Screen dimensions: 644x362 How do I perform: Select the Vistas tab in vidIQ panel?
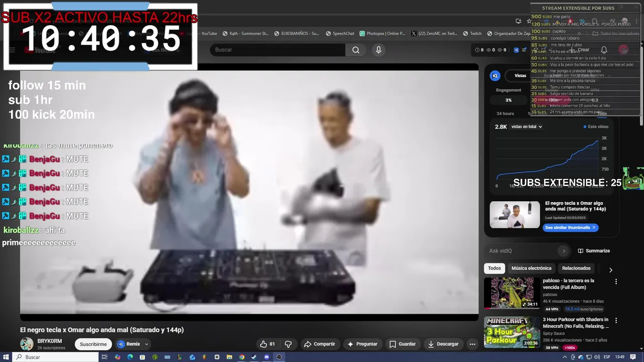(x=520, y=75)
